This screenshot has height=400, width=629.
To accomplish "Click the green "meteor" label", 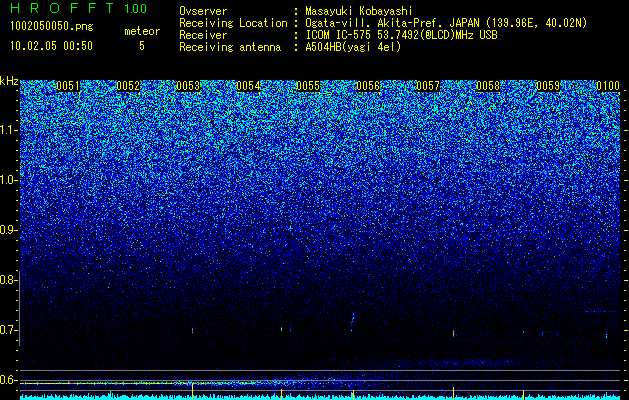I will coord(142,31).
